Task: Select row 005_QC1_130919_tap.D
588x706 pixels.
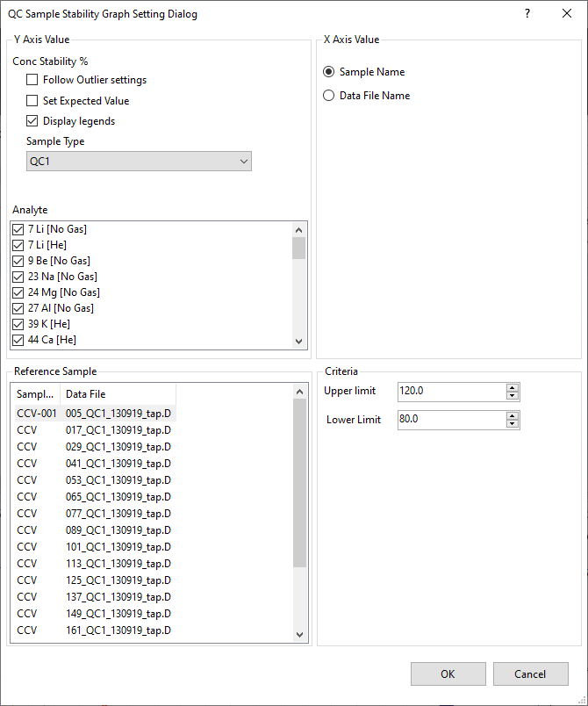Action: 94,414
